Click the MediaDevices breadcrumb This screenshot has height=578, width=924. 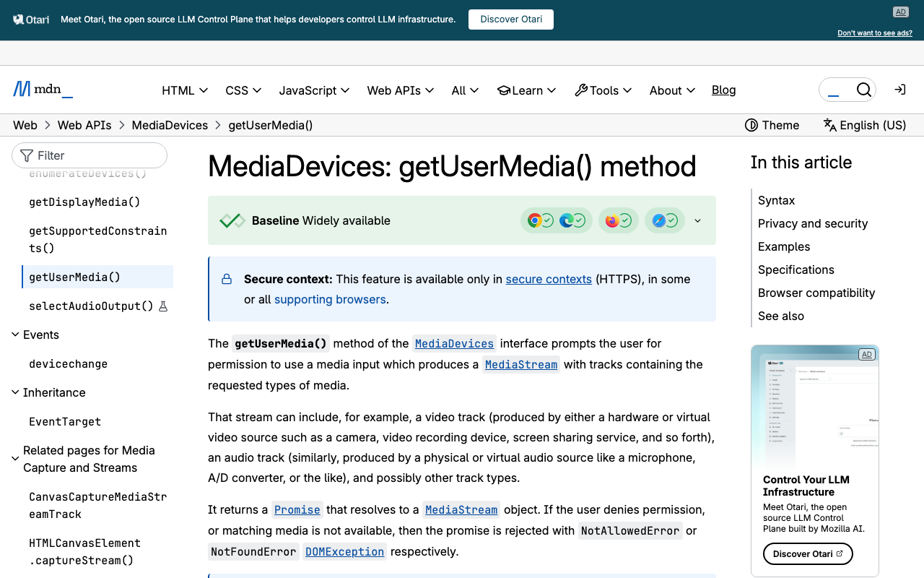coord(170,125)
